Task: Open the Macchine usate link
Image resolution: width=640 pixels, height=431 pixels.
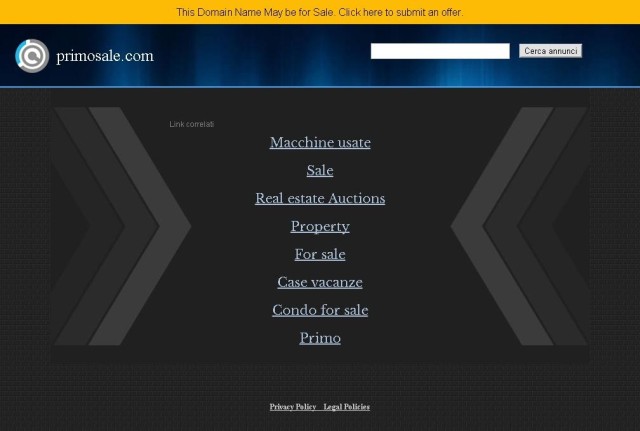Action: (320, 142)
